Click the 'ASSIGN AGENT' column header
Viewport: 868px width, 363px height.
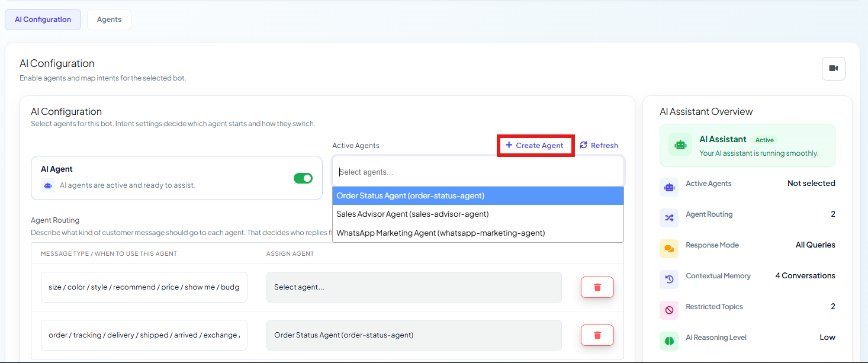(290, 253)
